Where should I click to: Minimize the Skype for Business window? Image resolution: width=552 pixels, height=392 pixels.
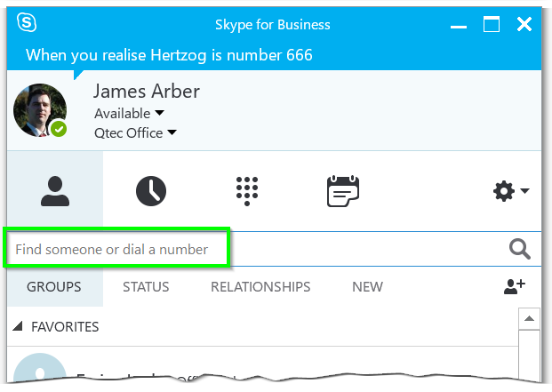click(459, 26)
